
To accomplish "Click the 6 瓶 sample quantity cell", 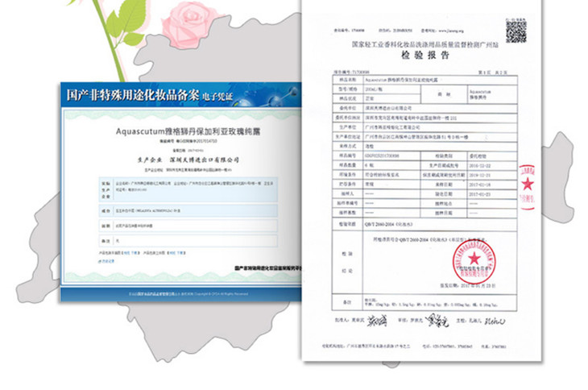I will [391, 165].
